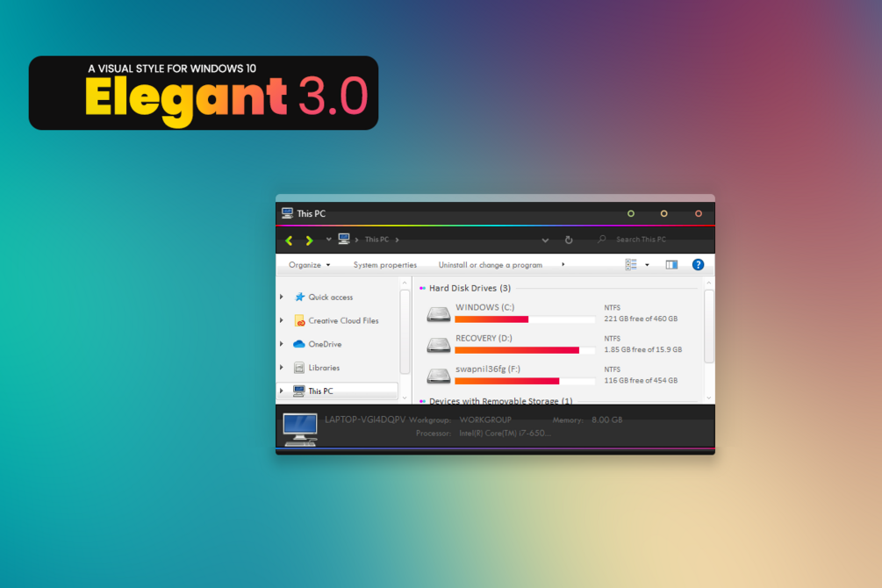Open the view options dropdown arrow
Image resolution: width=882 pixels, height=588 pixels.
coord(647,265)
